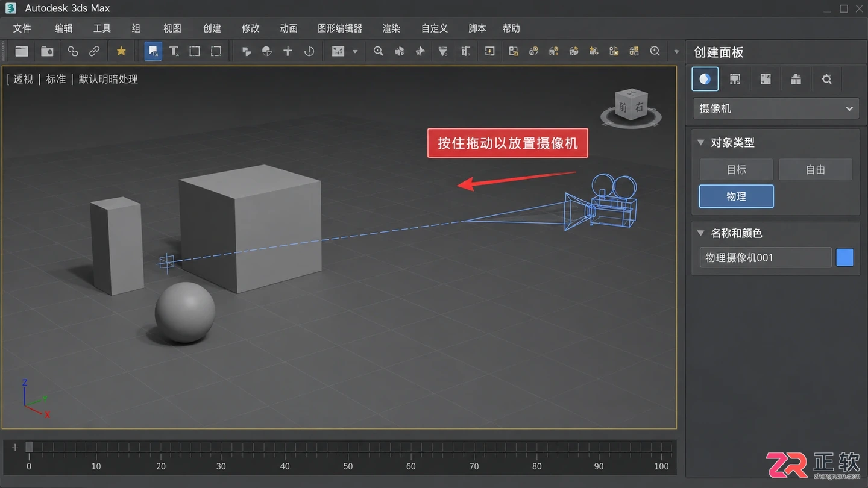Select the rectangular selection region icon
Screen dimensions: 868x488
[x=195, y=51]
